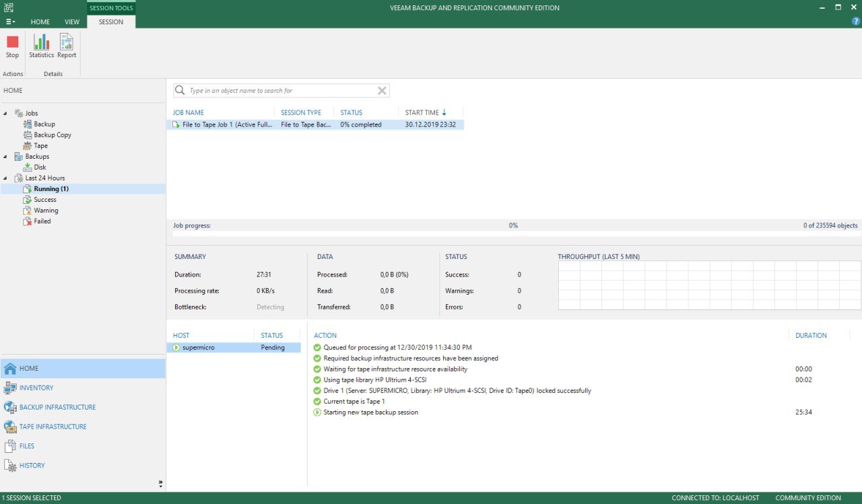Click the "0 of 235594 objects" text
The image size is (862, 504).
pyautogui.click(x=830, y=225)
